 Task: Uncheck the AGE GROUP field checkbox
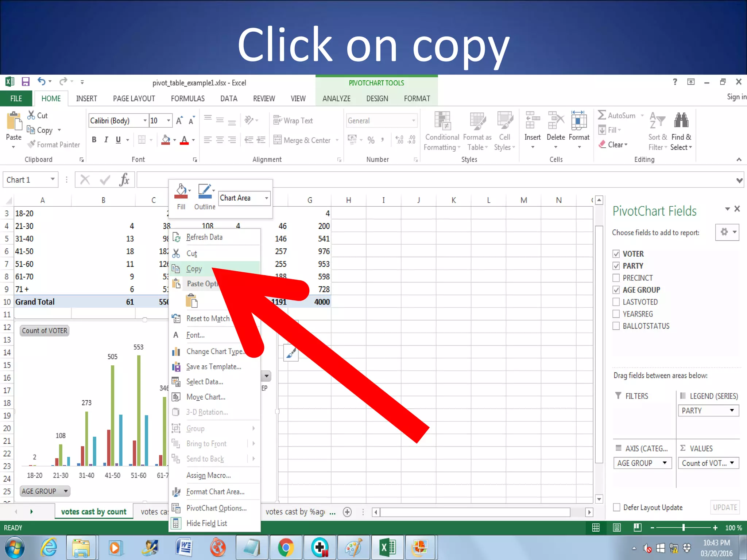616,290
